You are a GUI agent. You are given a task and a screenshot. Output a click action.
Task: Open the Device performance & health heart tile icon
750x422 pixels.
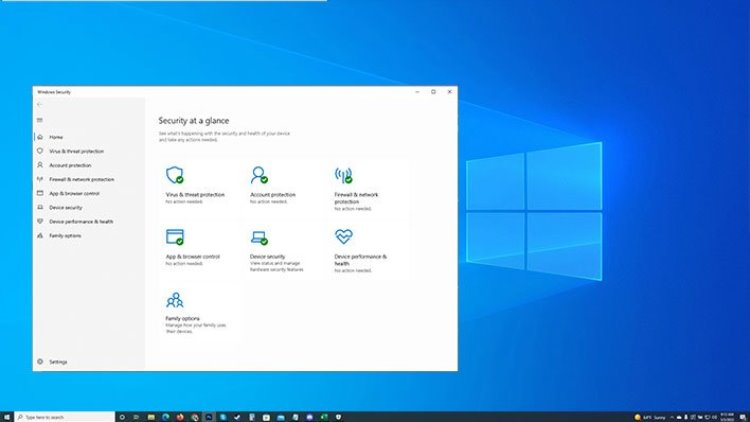click(343, 236)
